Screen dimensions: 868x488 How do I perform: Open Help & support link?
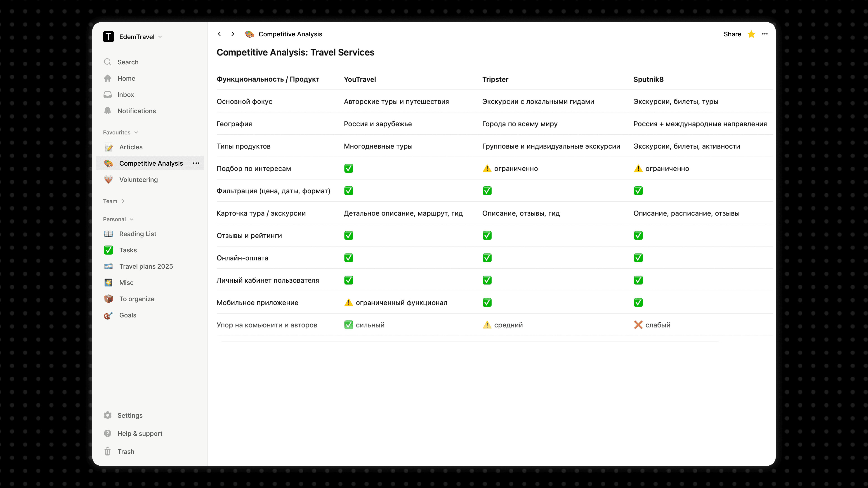(139, 434)
